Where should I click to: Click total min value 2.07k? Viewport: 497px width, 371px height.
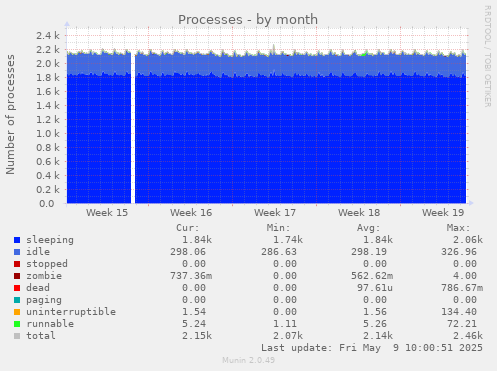pyautogui.click(x=288, y=336)
